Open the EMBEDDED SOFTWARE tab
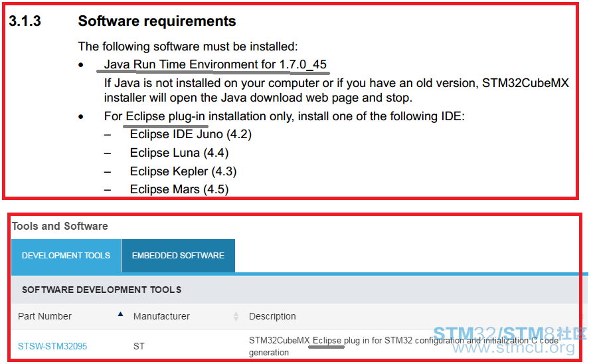Screen dimensions: 591x364 tap(178, 255)
